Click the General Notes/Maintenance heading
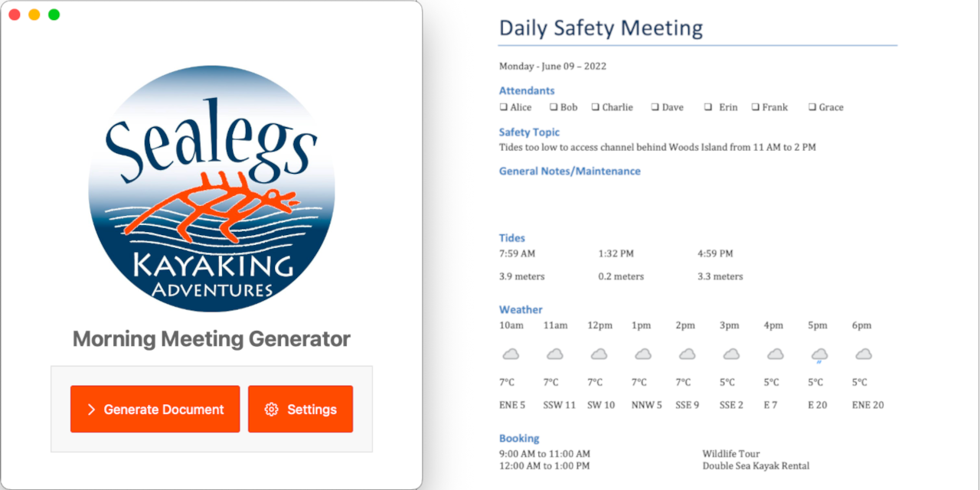This screenshot has width=980, height=490. tap(570, 171)
